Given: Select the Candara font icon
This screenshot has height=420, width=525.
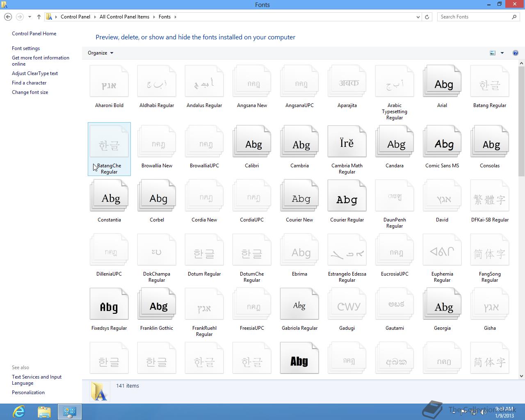Looking at the screenshot, I should coord(395,142).
